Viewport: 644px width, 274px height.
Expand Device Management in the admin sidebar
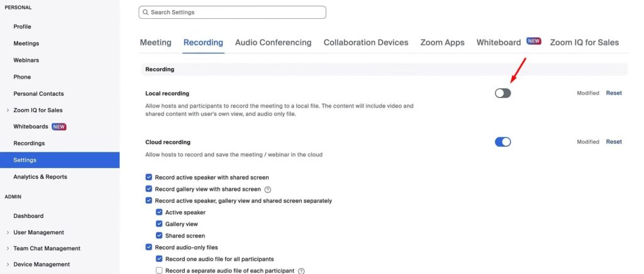pos(8,265)
